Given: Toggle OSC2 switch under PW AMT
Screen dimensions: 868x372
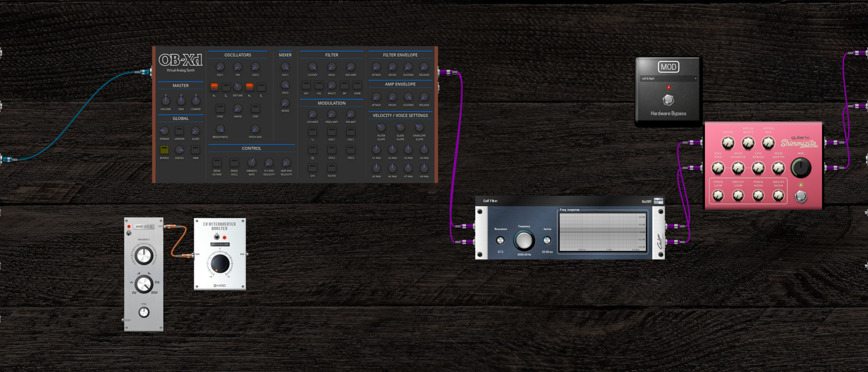Looking at the screenshot, I should pos(351,150).
